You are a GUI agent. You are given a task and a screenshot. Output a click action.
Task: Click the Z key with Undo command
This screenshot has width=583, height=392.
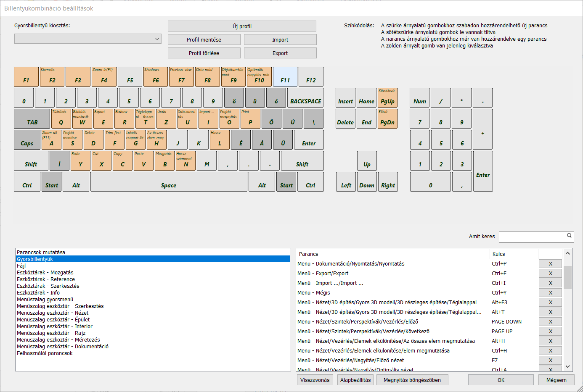[166, 119]
